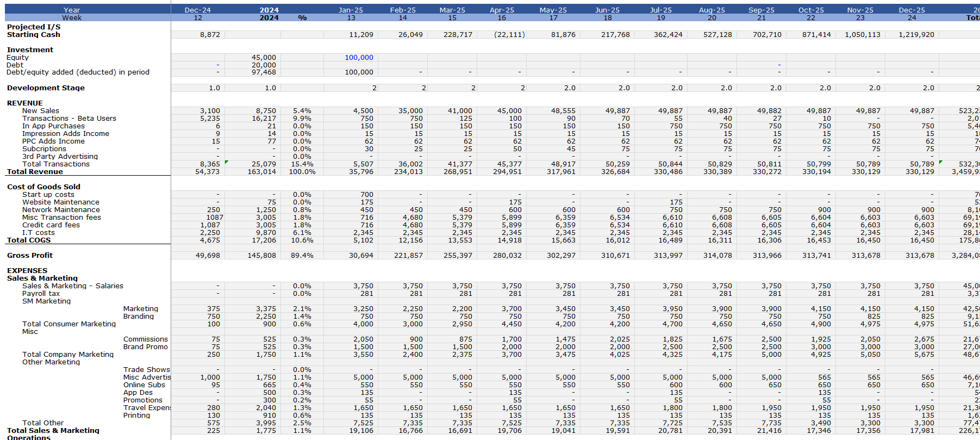The image size is (980, 440).
Task: Click the Total Revenue row label
Action: click(x=35, y=171)
